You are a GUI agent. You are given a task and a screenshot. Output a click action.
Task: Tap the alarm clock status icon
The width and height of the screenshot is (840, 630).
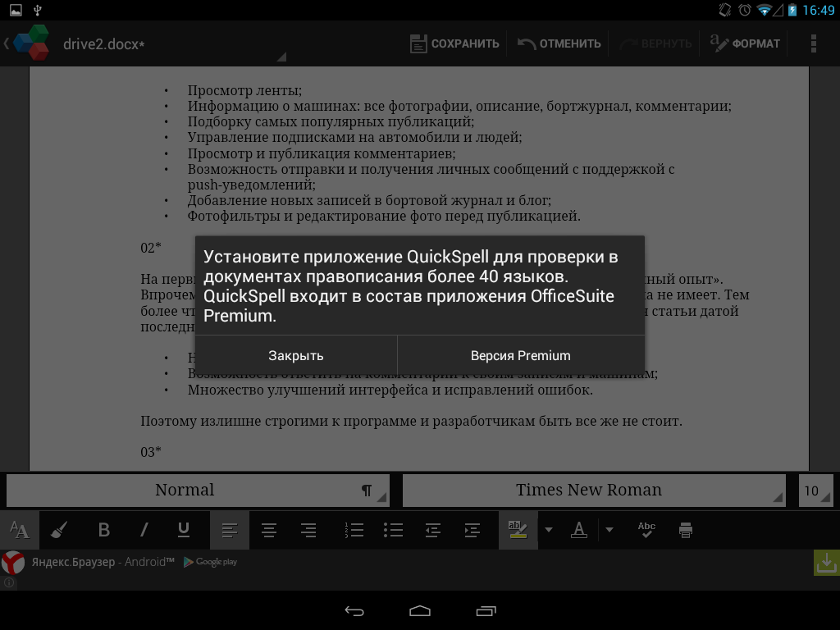745,10
